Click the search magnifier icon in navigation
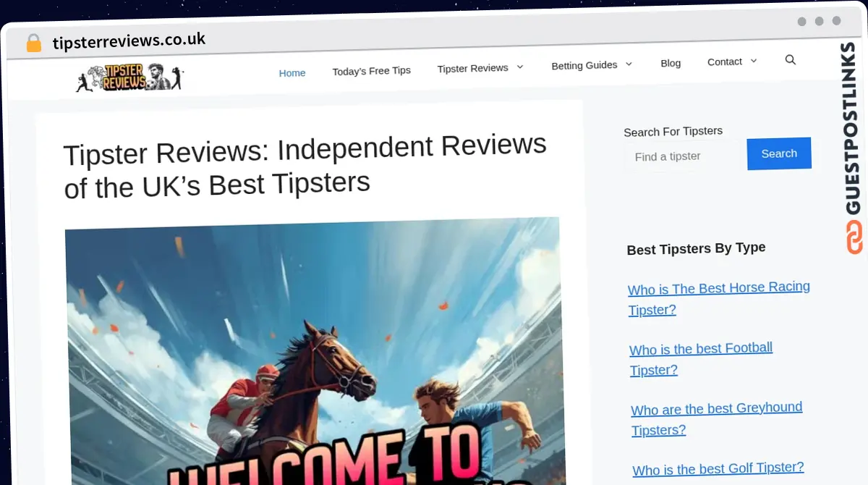 tap(790, 60)
